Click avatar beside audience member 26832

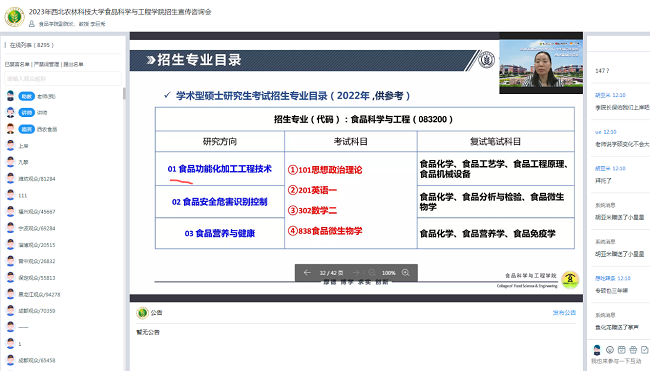click(x=10, y=261)
